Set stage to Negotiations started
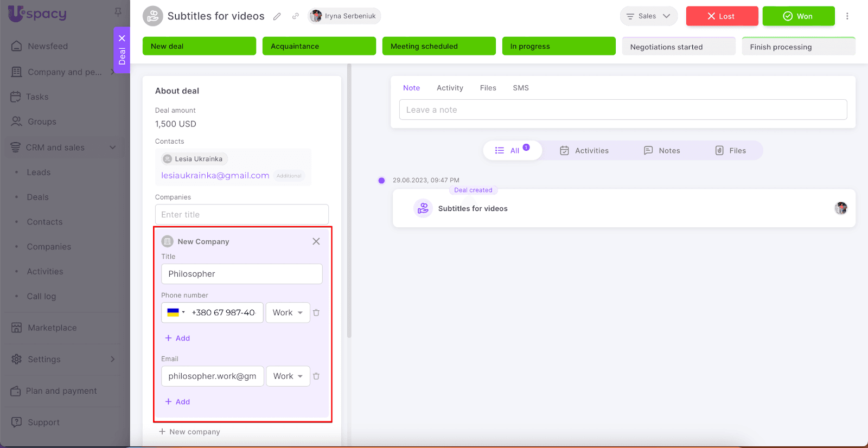Viewport: 868px width, 448px height. pyautogui.click(x=678, y=47)
